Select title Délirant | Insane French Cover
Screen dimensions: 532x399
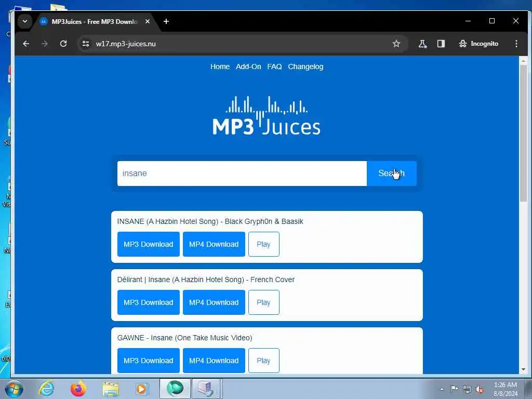pos(206,280)
